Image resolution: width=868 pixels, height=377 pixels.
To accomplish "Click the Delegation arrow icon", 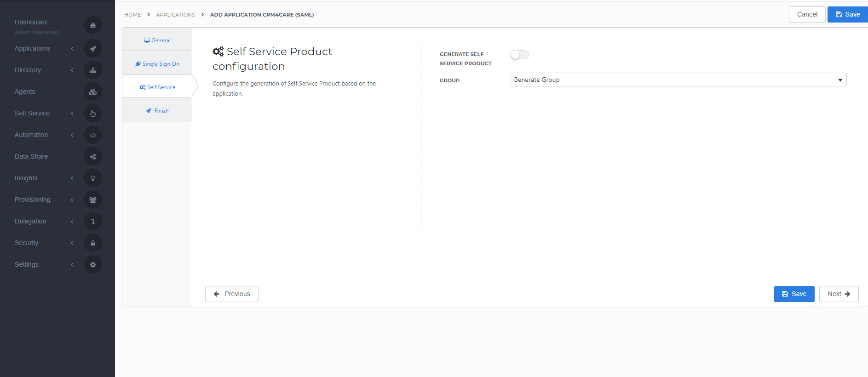I will point(93,221).
